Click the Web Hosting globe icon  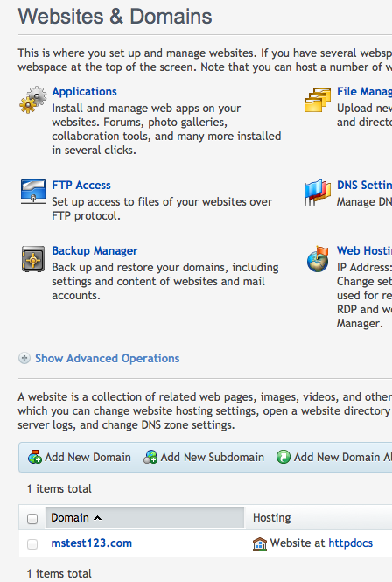pos(318,258)
